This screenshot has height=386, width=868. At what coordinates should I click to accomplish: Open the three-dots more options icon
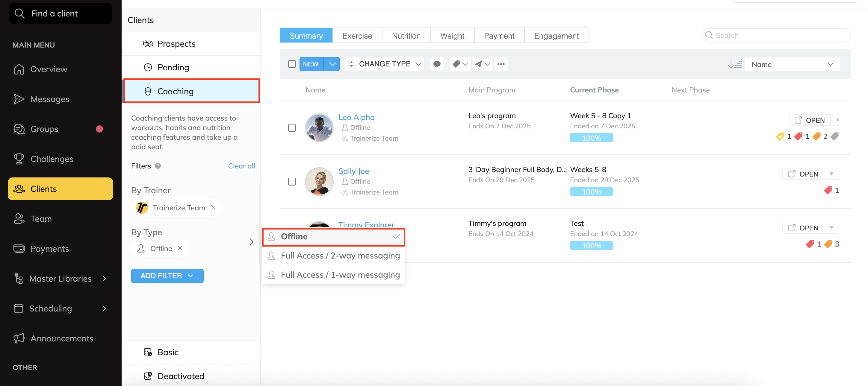pos(501,64)
